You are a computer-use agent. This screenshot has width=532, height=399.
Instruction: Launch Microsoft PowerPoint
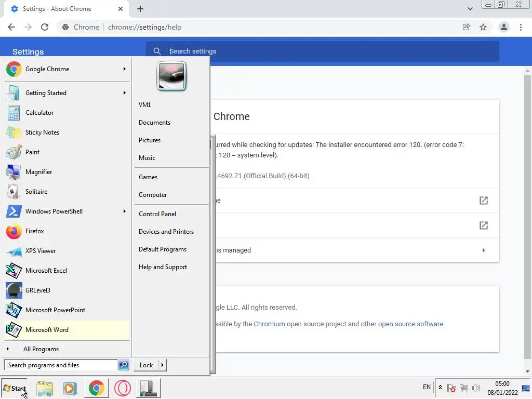[67, 310]
